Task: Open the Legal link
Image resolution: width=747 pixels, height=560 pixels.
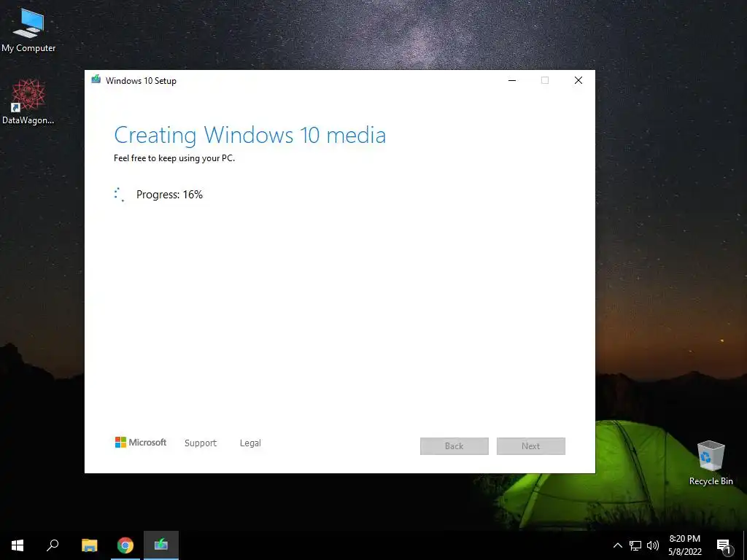Action: 250,443
